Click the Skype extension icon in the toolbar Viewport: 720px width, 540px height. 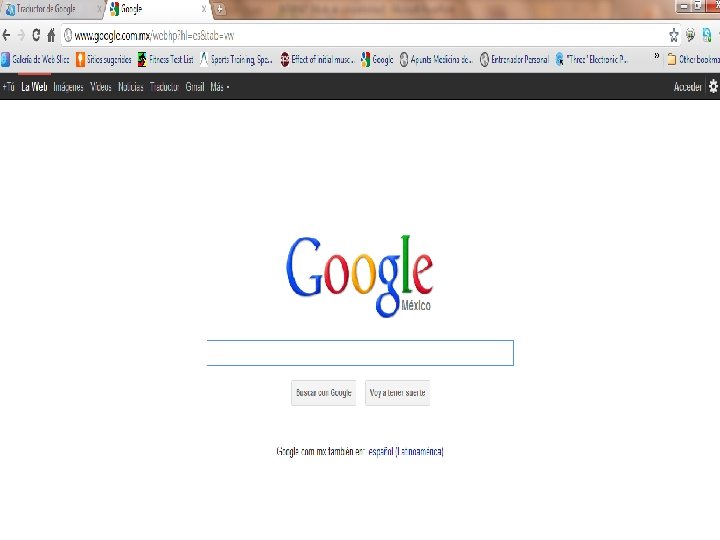[707, 35]
